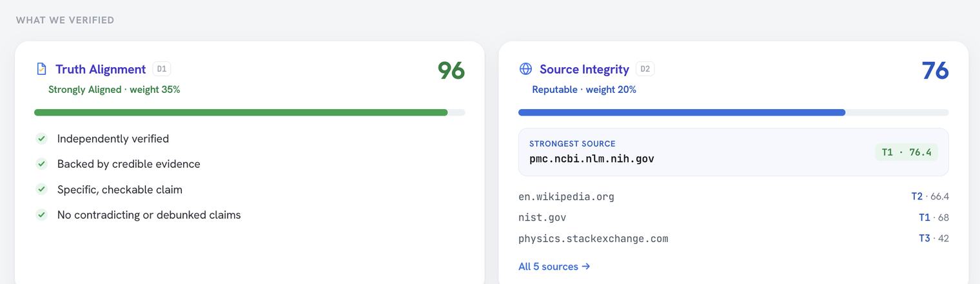Click the Independently verified text
The height and width of the screenshot is (284, 980).
coord(113,139)
